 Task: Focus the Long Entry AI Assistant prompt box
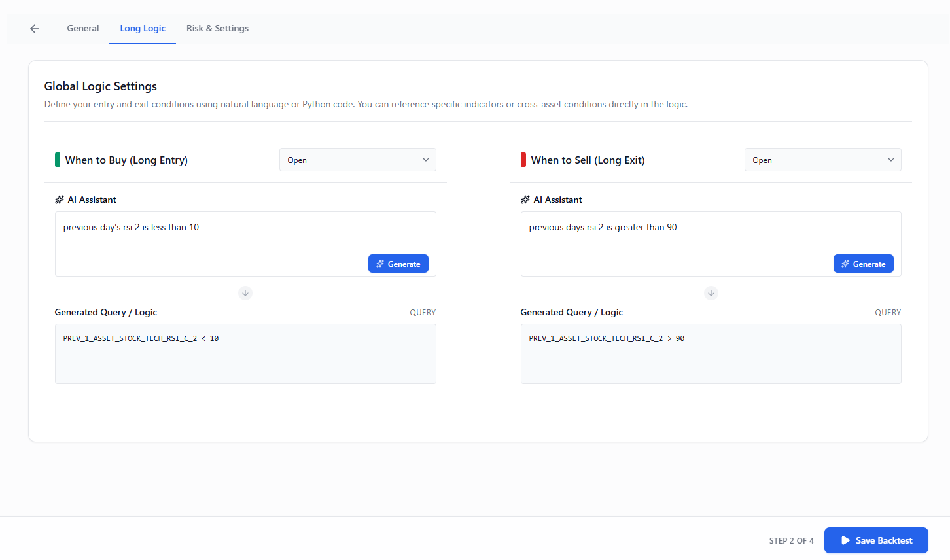[245, 244]
